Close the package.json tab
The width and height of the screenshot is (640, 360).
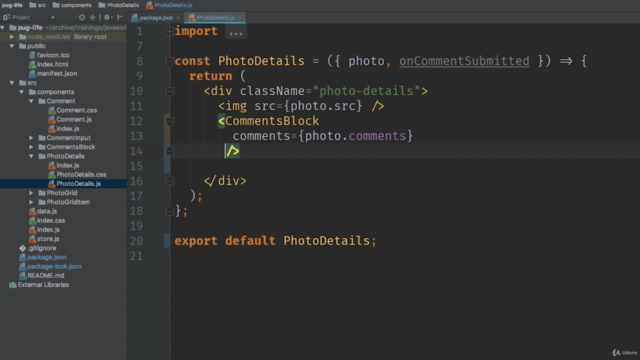click(x=178, y=18)
